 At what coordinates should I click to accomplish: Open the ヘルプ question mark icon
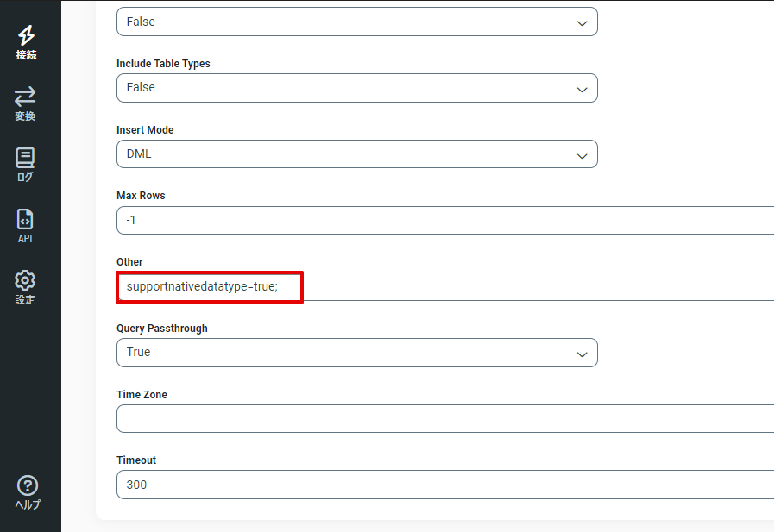pos(28,485)
